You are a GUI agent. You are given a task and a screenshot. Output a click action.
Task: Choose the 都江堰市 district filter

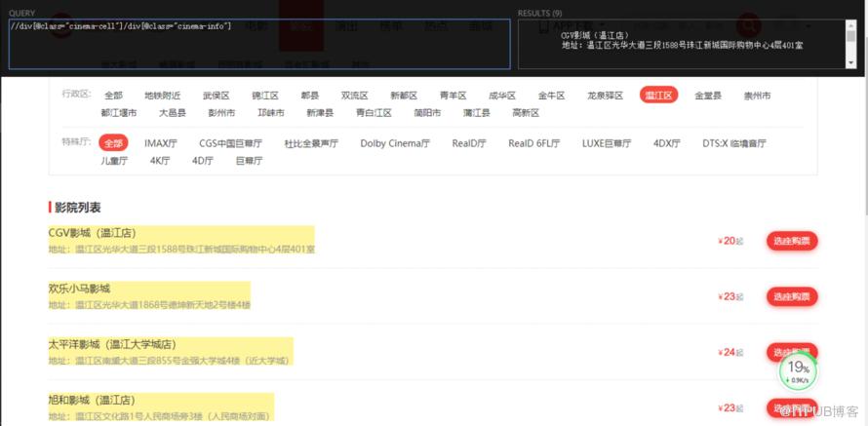coord(118,113)
